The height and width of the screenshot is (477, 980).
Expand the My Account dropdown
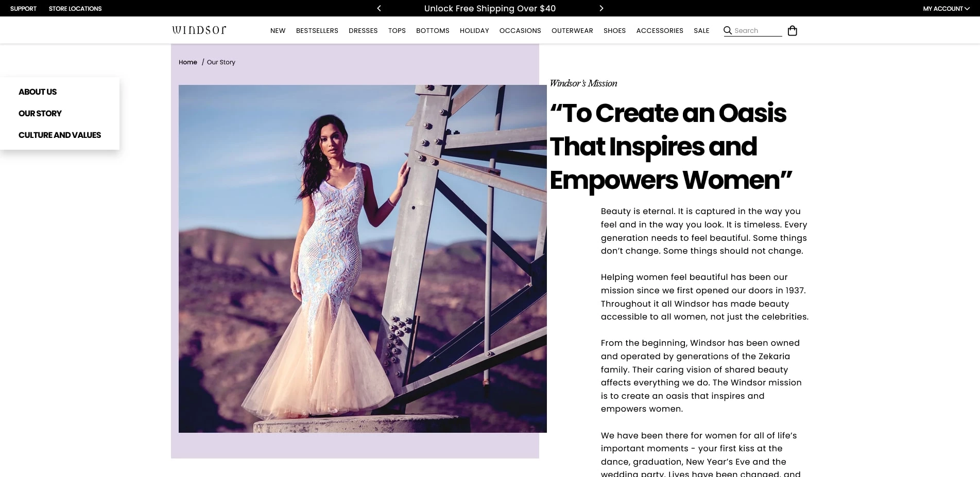(946, 8)
